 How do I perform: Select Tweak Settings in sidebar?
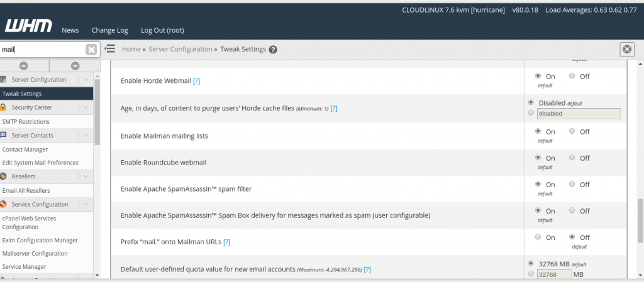[47, 94]
